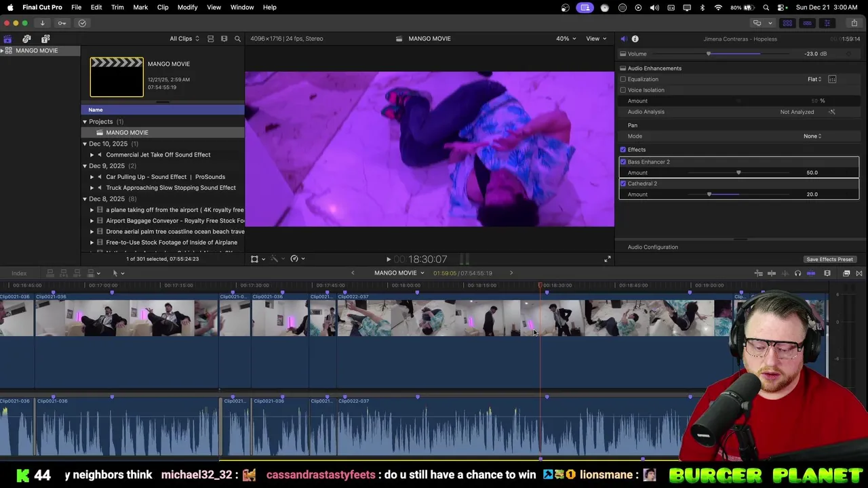The width and height of the screenshot is (868, 488).
Task: Open the All Clips filter dropdown
Action: (184, 39)
